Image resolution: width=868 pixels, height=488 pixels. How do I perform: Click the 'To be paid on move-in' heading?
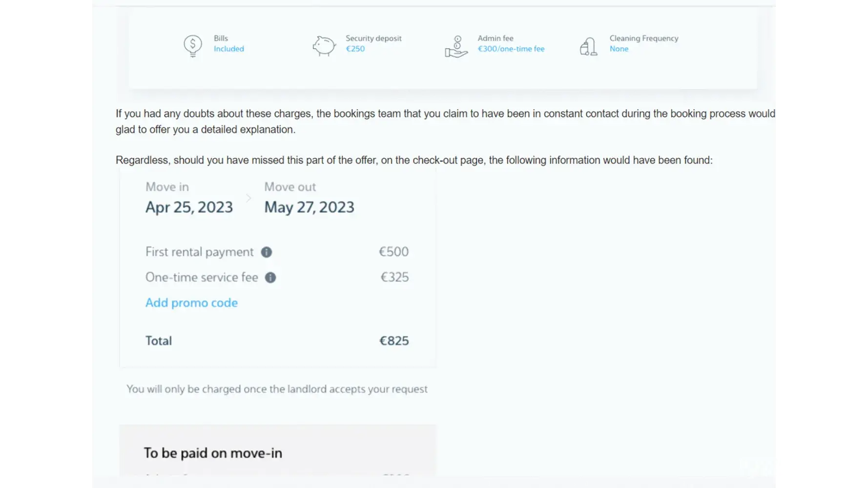(213, 453)
